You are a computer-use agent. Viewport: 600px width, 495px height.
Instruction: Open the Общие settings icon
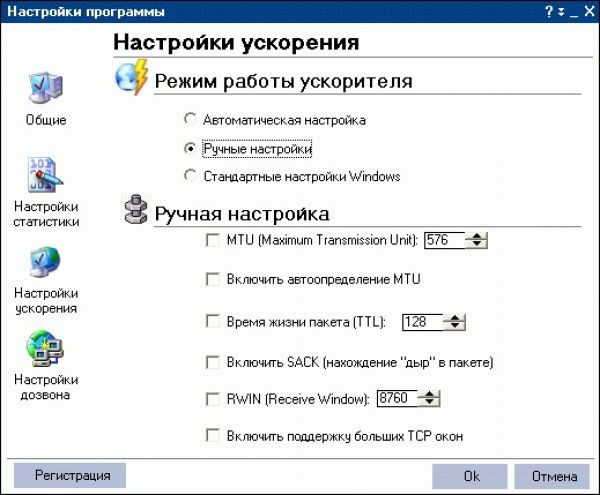46,88
